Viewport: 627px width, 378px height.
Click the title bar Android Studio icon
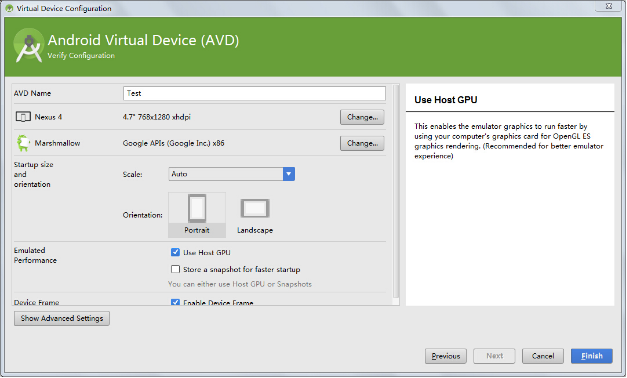pyautogui.click(x=9, y=8)
